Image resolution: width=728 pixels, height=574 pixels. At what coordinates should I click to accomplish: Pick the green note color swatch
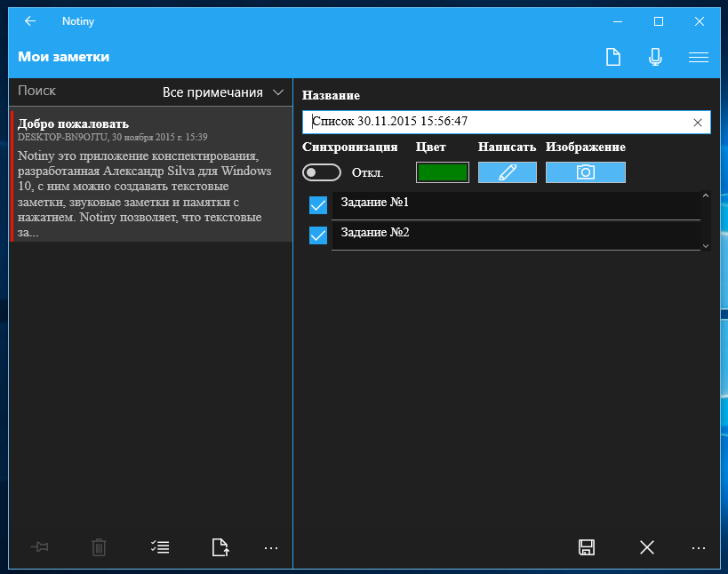(443, 172)
